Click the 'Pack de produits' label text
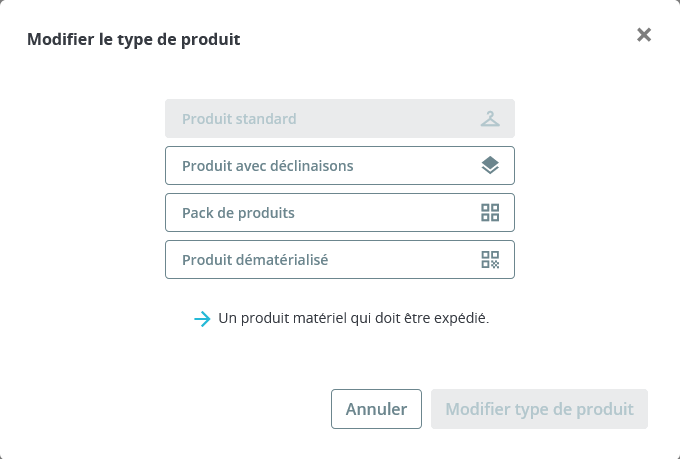 tap(238, 213)
